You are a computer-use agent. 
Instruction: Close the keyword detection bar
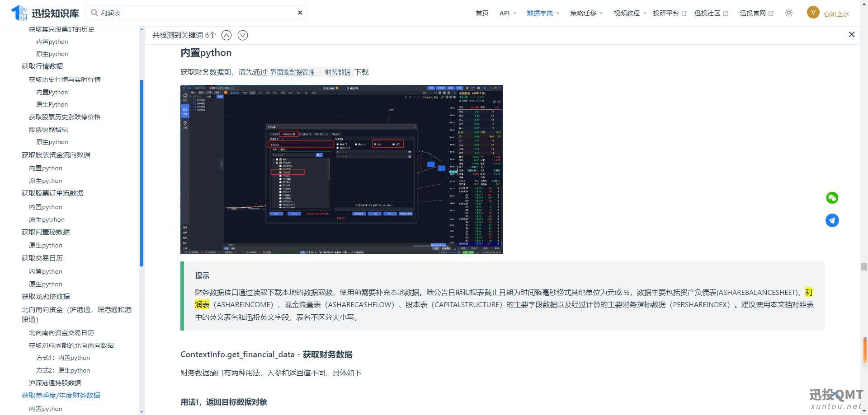point(851,34)
